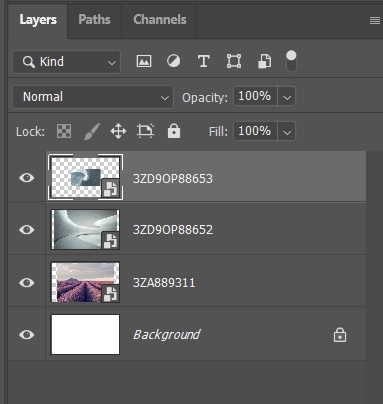Screen dimensions: 383x404
Task: Filter for smart objects icon
Action: [265, 61]
